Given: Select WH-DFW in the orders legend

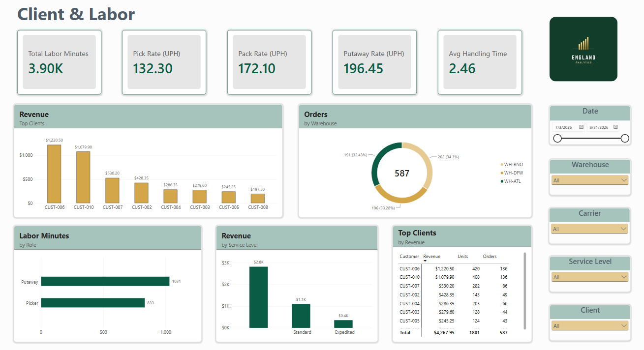Looking at the screenshot, I should [512, 173].
